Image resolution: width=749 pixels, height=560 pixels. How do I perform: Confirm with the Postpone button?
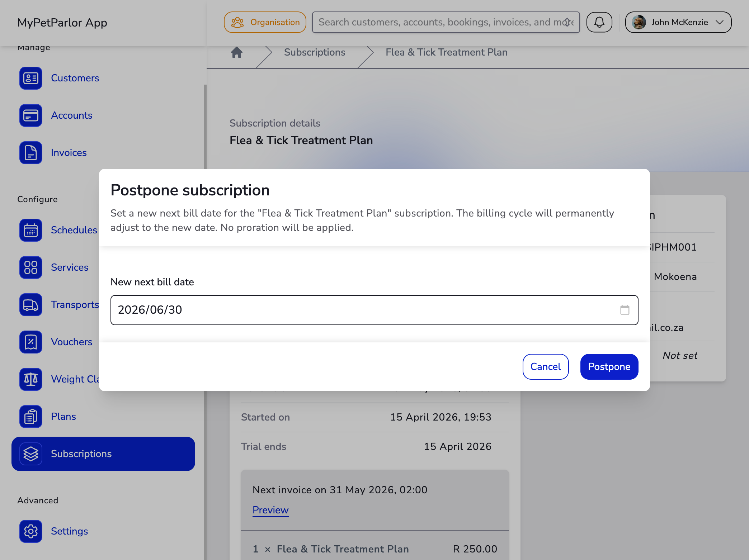point(609,367)
